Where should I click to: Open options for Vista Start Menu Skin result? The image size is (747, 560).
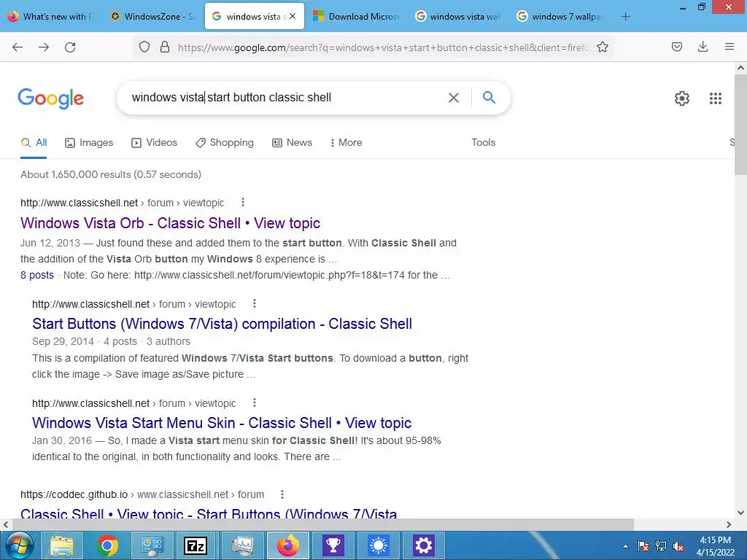pos(255,402)
